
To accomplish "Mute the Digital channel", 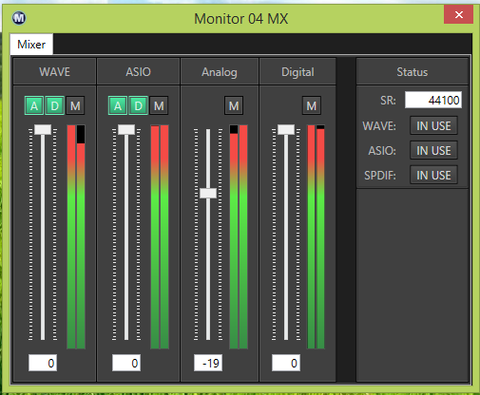I will [x=311, y=106].
